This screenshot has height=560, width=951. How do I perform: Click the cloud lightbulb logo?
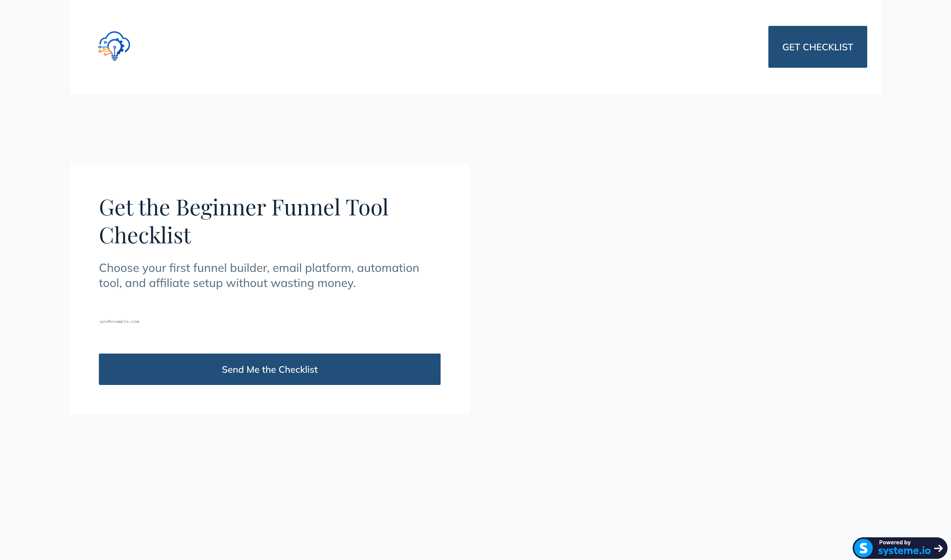pos(114,46)
